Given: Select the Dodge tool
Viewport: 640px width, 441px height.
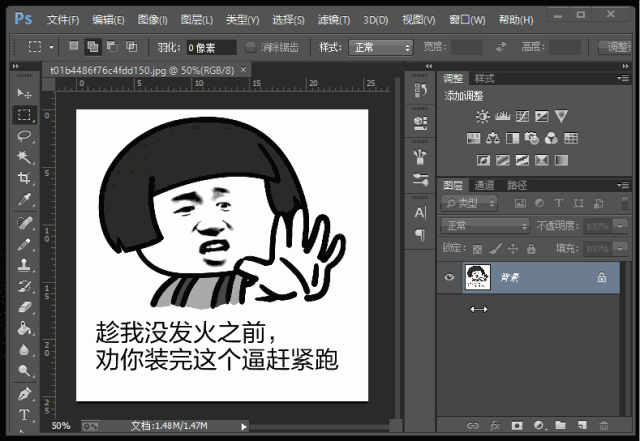Looking at the screenshot, I should pos(24,370).
